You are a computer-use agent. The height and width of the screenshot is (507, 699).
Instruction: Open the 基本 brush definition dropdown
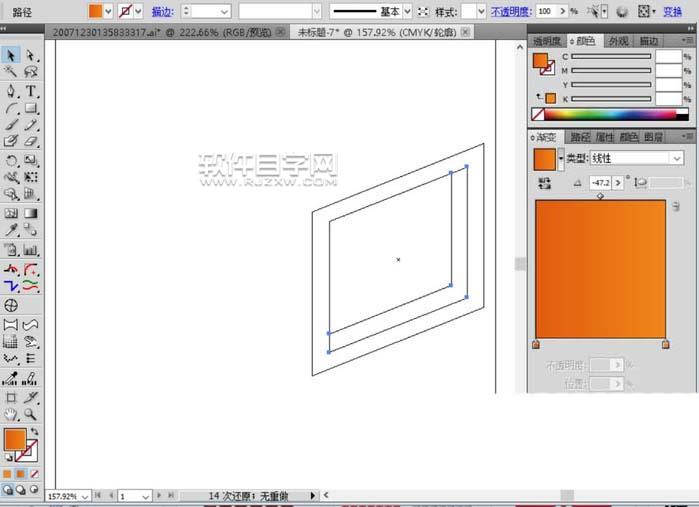pyautogui.click(x=408, y=11)
